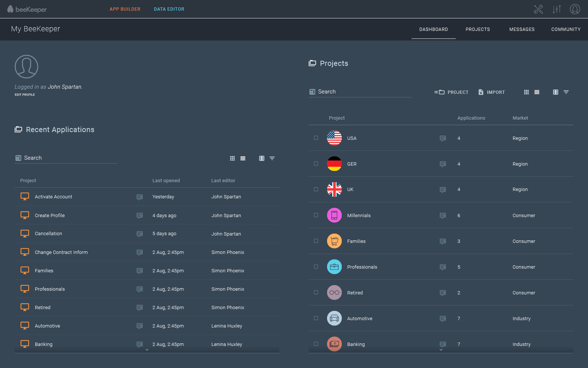Screen dimensions: 588x368
Task: Open column layout icon in Recent Applications
Action: click(262, 159)
